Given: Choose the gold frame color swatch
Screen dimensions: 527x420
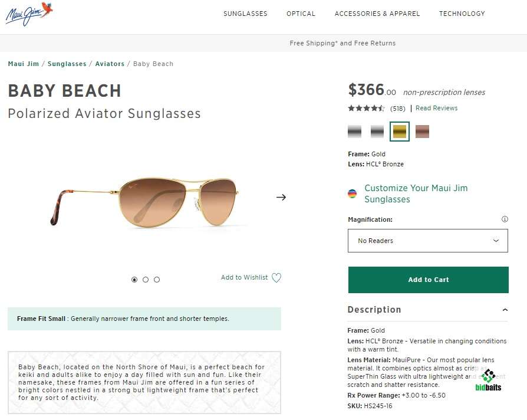Looking at the screenshot, I should click(x=400, y=132).
